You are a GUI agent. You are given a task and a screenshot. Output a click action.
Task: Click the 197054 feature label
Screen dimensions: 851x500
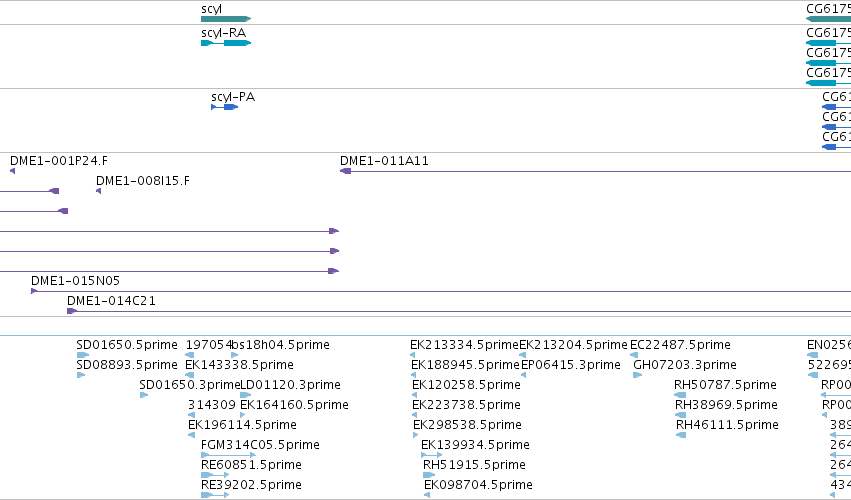tap(208, 345)
